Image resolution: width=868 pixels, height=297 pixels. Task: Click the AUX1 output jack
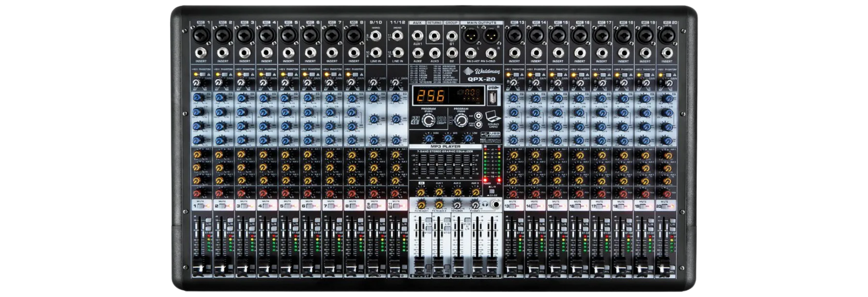(417, 35)
